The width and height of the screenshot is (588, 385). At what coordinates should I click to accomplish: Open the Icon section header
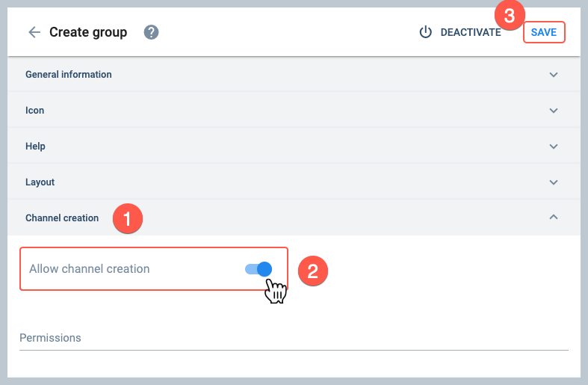294,111
